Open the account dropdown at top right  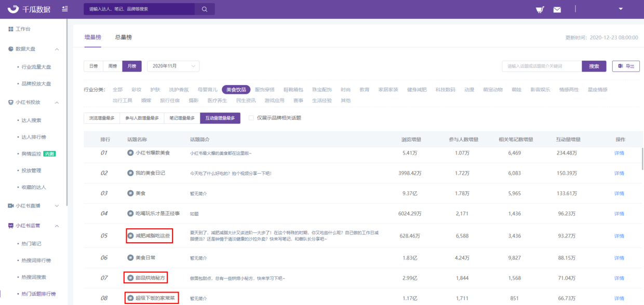tap(620, 9)
